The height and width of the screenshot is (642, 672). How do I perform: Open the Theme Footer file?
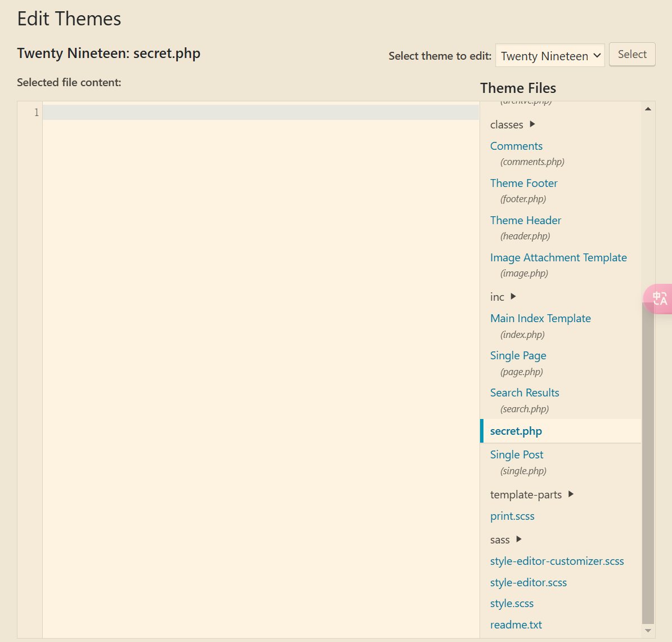tap(523, 183)
